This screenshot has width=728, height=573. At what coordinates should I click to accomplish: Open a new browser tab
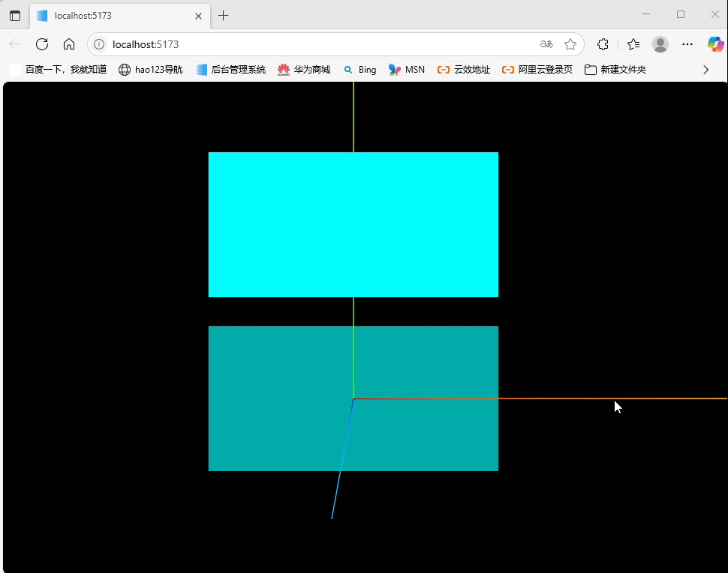pyautogui.click(x=223, y=15)
